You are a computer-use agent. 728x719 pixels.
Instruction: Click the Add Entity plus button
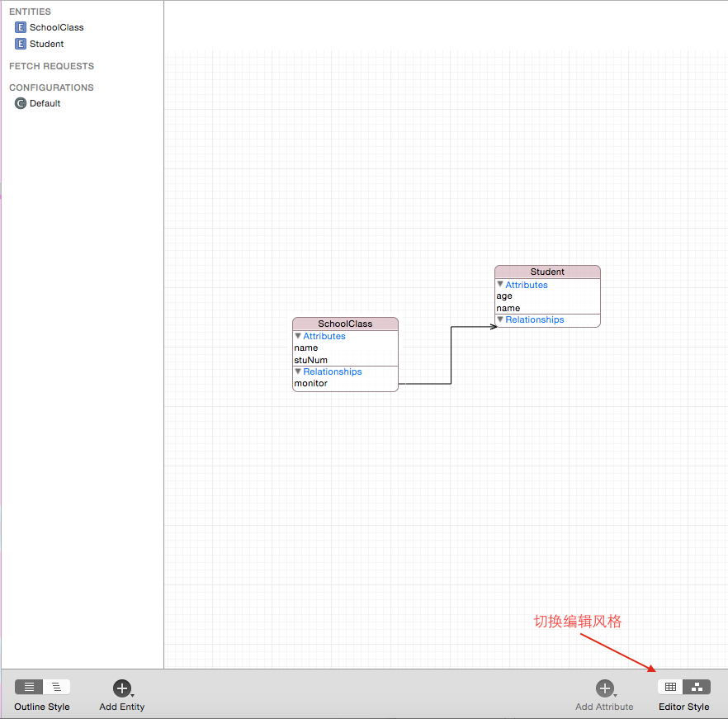(x=121, y=688)
